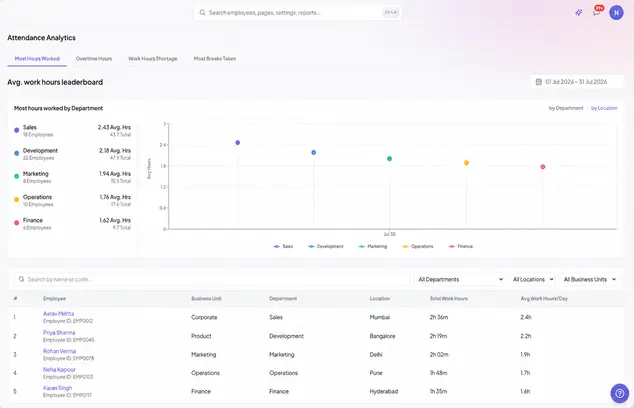
Task: Click the magnifier icon in top search bar
Action: pyautogui.click(x=202, y=13)
